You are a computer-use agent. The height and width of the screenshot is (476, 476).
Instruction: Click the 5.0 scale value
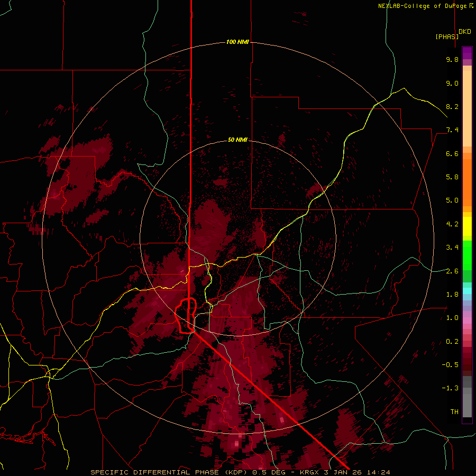coord(452,200)
